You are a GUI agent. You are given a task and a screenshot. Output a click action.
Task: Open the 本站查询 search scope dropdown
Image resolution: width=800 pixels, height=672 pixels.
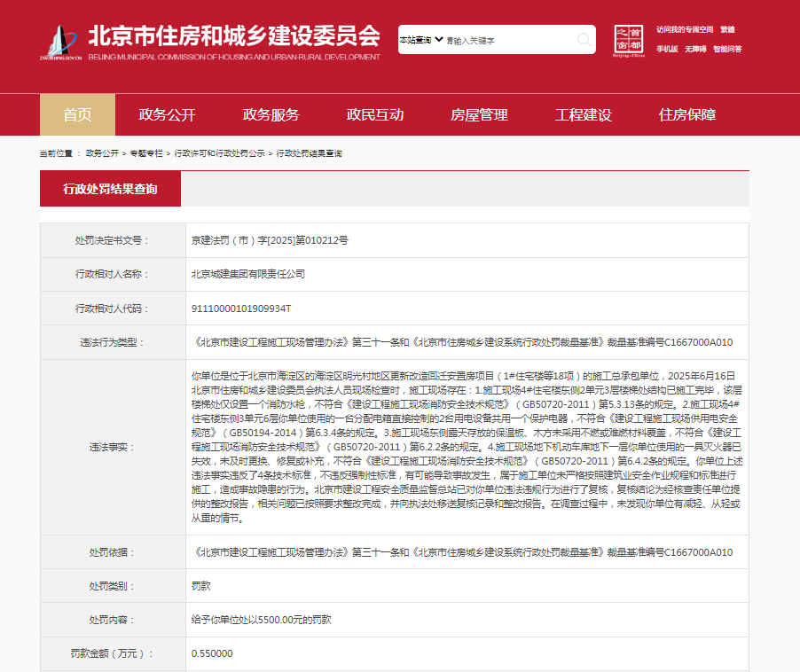click(421, 40)
